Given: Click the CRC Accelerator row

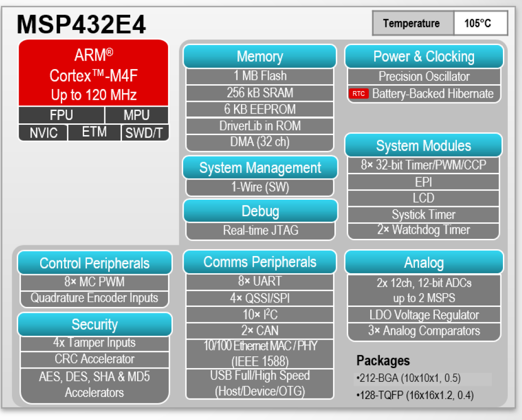Looking at the screenshot, I should click(x=95, y=359).
